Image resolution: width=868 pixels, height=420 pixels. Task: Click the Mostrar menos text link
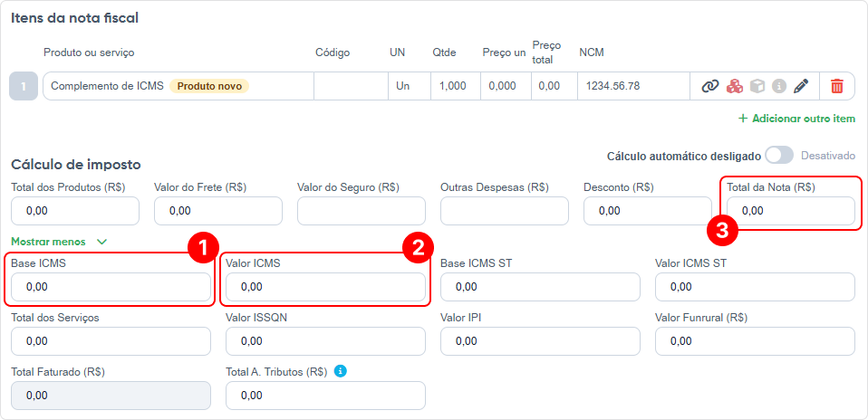(x=48, y=242)
